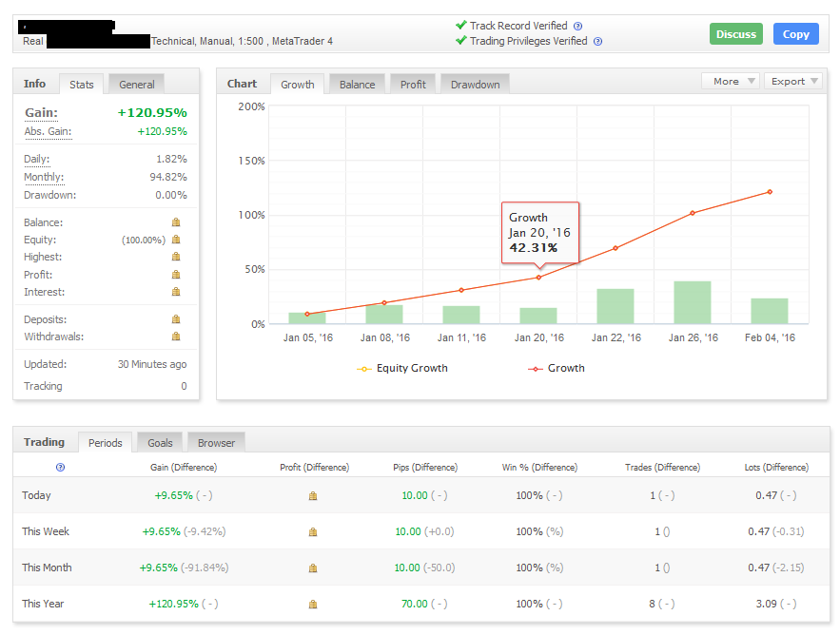This screenshot has height=635, width=840.
Task: Click the lock icon in Today's Profit cell
Action: point(313,496)
